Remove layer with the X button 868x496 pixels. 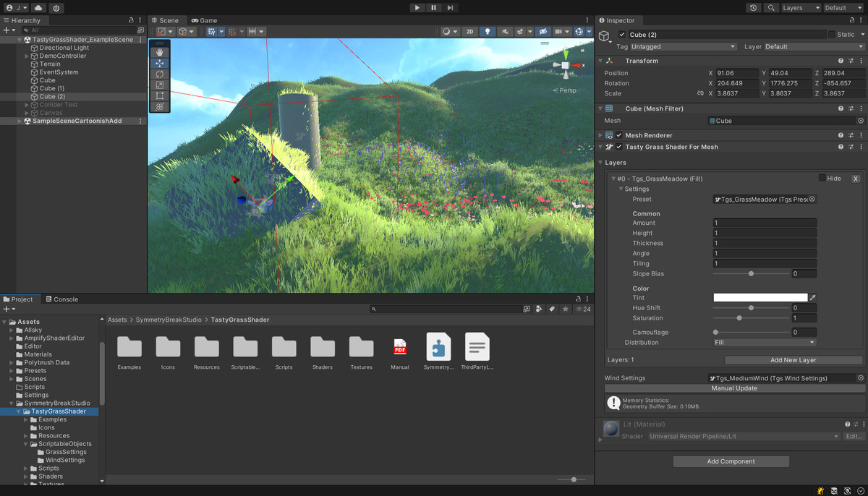[x=856, y=179]
